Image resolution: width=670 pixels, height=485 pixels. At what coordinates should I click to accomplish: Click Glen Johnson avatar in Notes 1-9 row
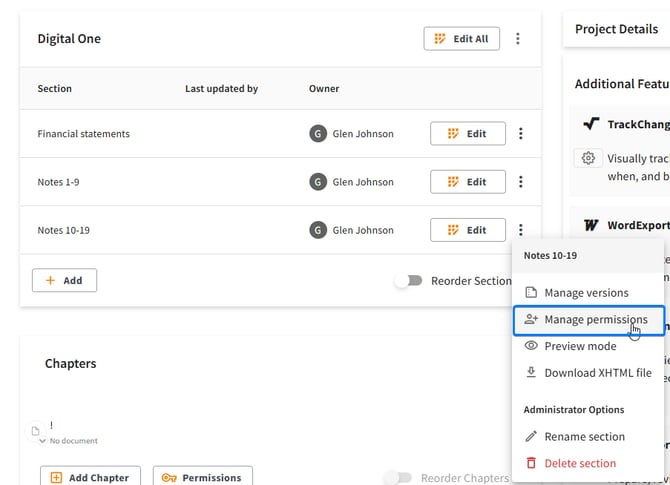[x=318, y=182]
